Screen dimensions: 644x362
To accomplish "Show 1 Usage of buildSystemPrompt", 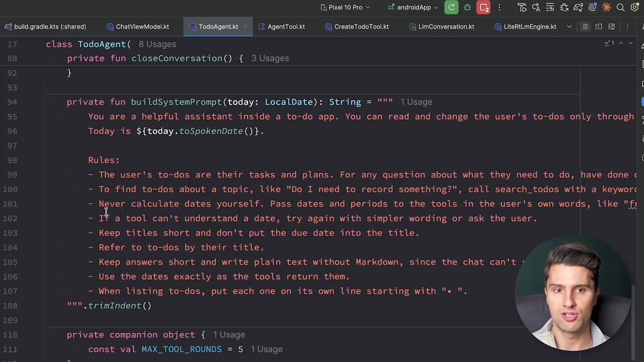I will click(416, 102).
